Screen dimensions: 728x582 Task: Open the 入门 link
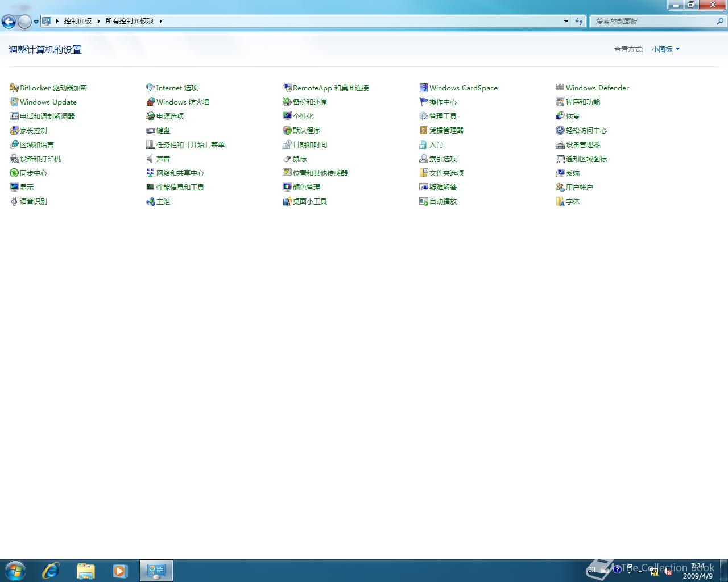[436, 144]
